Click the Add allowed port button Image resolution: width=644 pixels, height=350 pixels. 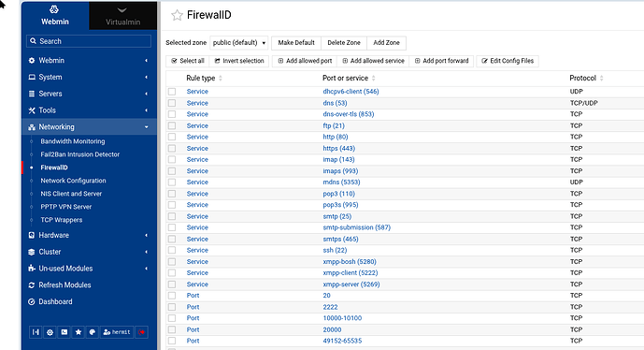click(x=305, y=61)
